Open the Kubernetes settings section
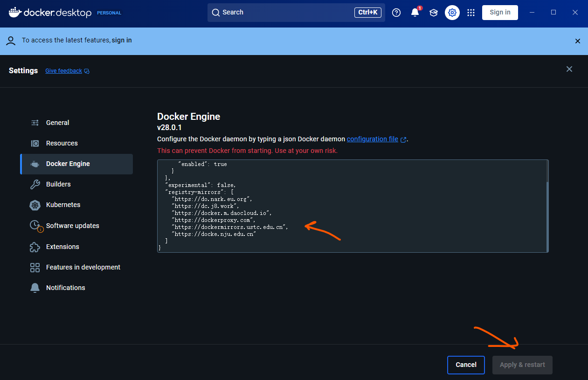The height and width of the screenshot is (380, 588). tap(76, 205)
